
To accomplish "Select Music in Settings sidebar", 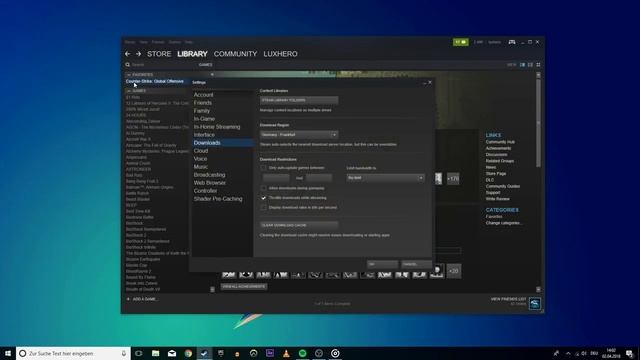I will (201, 167).
